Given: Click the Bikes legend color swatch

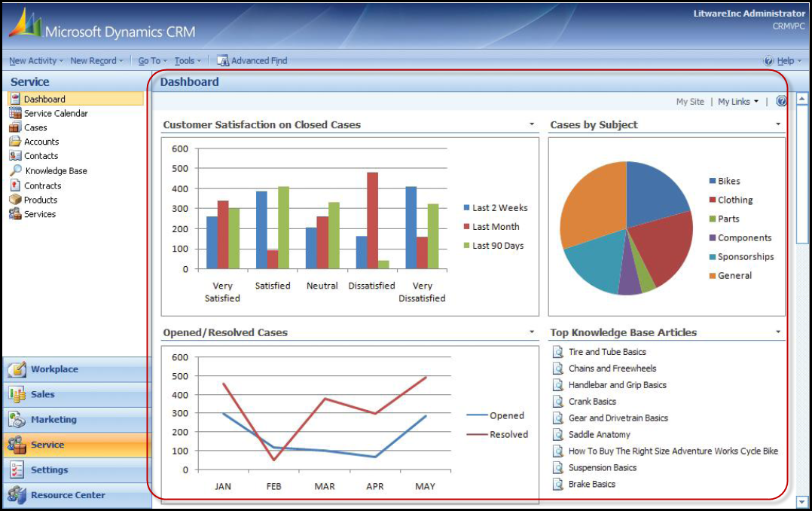Looking at the screenshot, I should 713,181.
